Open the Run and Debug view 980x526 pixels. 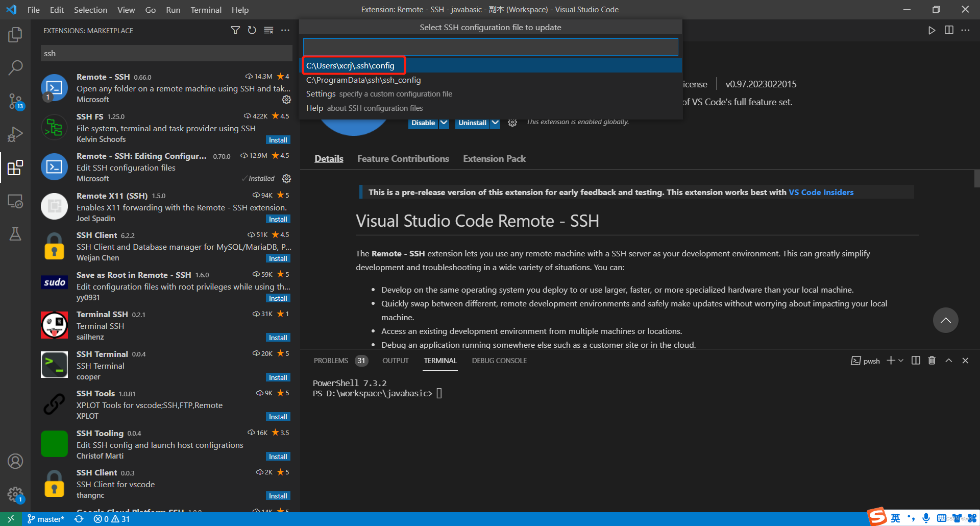tap(15, 134)
